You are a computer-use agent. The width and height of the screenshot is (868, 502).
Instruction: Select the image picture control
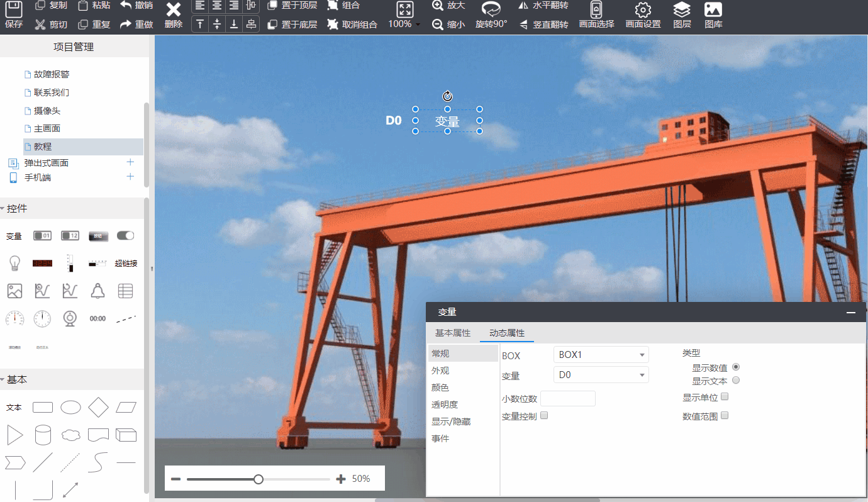(x=14, y=291)
